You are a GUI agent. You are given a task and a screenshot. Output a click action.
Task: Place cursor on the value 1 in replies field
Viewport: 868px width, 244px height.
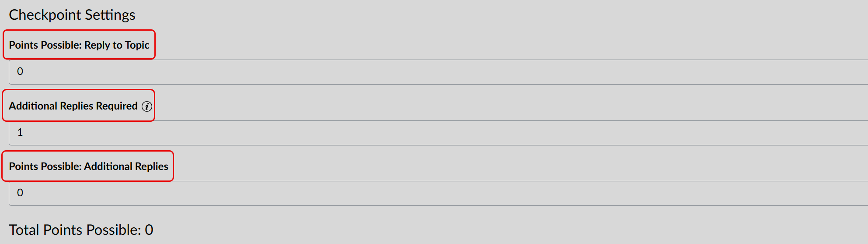pyautogui.click(x=20, y=132)
